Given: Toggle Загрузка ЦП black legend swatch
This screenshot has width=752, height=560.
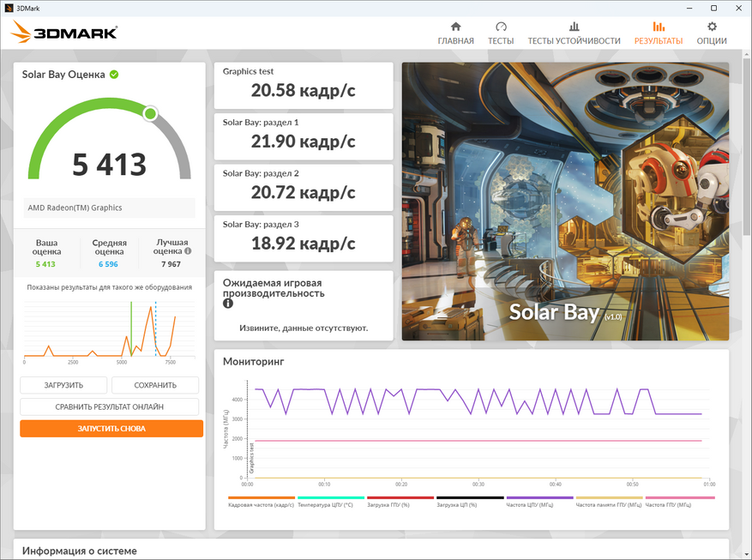Looking at the screenshot, I should point(470,497).
